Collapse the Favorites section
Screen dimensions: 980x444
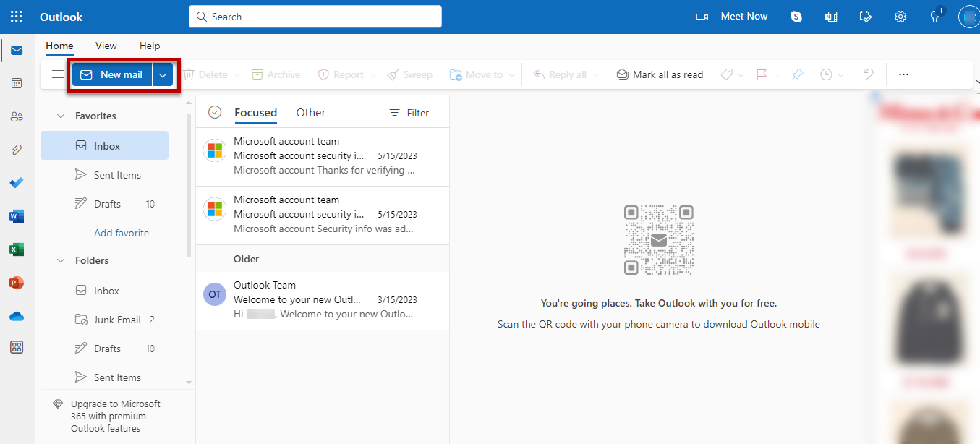61,115
